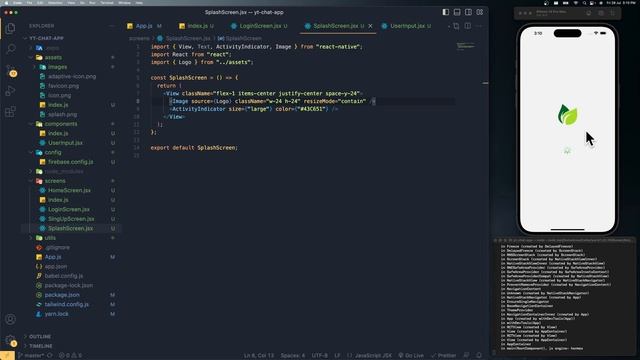Image resolution: width=640 pixels, height=360 pixels.
Task: Open splash.png file
Action: click(62, 114)
